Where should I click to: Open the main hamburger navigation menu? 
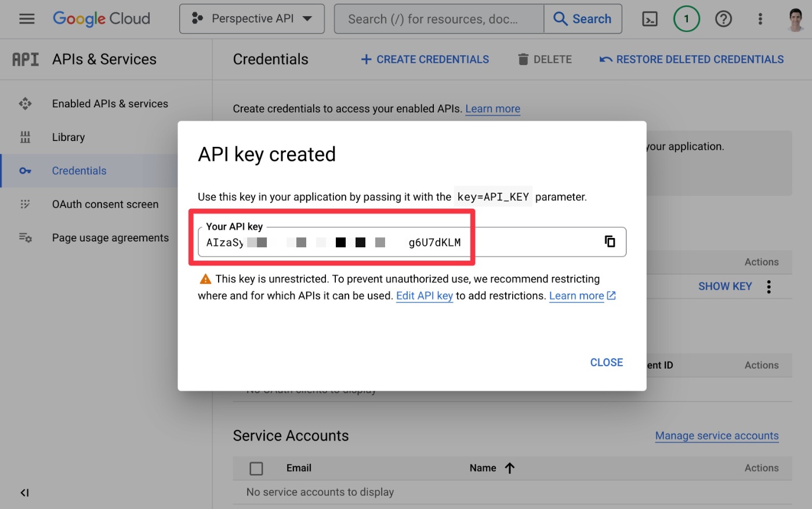tap(27, 19)
